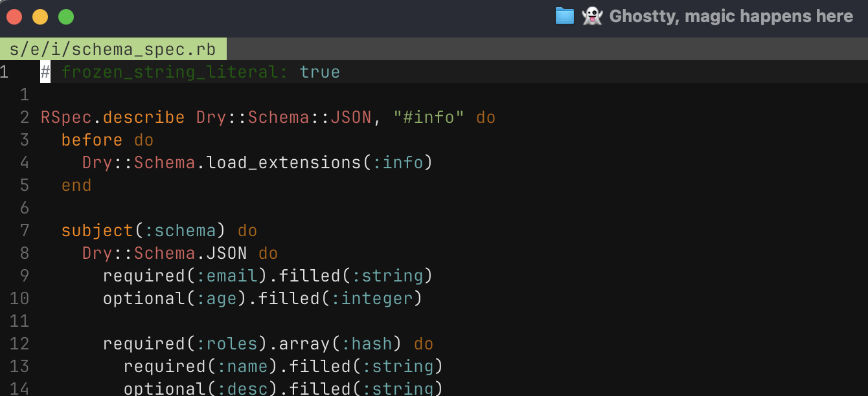This screenshot has width=868, height=396.
Task: Click the ghost emoji in window title
Action: tap(591, 16)
